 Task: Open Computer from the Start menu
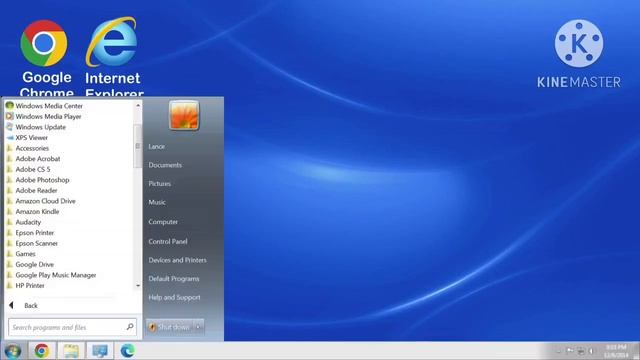163,222
